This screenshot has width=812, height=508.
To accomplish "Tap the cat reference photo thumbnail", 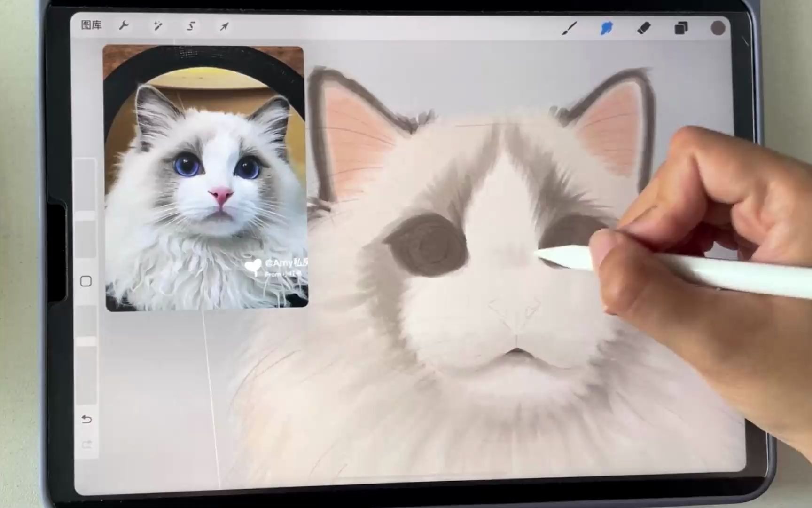I will pos(205,178).
